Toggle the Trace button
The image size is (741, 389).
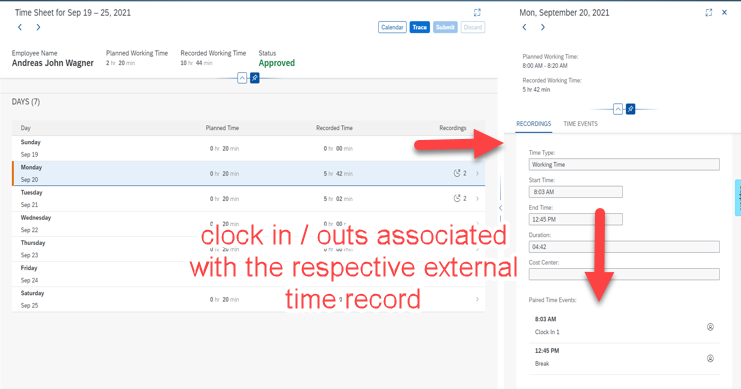(419, 27)
